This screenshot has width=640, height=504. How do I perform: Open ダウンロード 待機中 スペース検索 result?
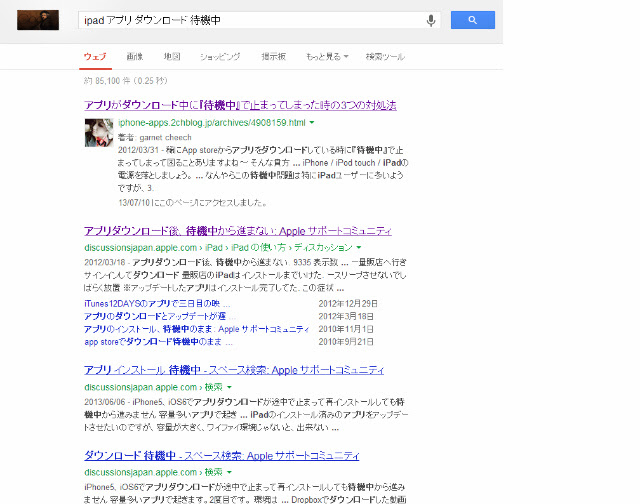pyautogui.click(x=222, y=455)
